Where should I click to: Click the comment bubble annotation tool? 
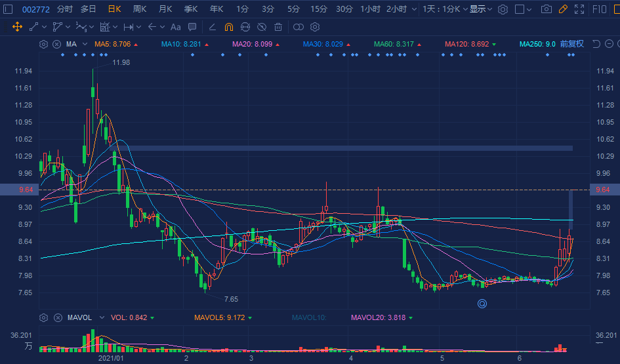192,27
